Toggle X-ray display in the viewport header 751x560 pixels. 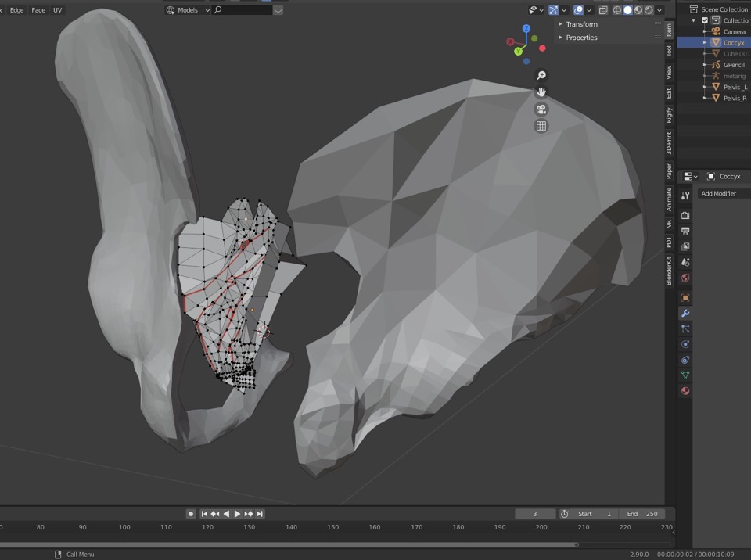[603, 10]
